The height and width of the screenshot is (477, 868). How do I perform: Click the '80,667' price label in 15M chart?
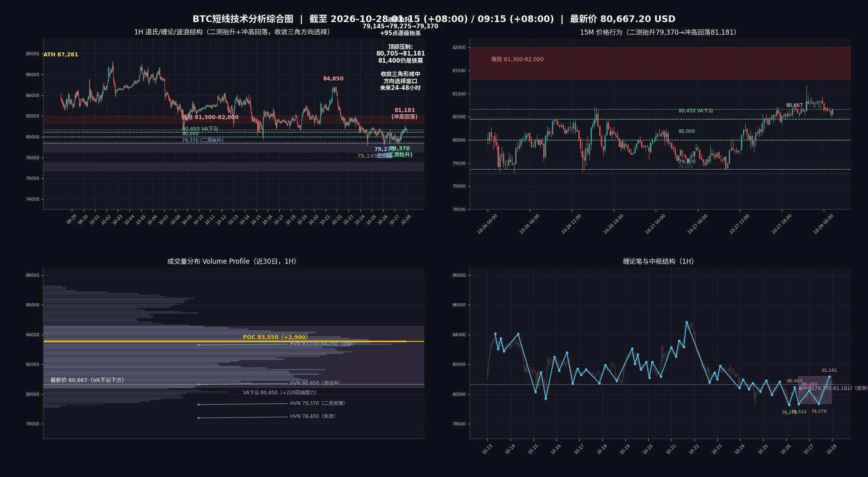(x=794, y=105)
